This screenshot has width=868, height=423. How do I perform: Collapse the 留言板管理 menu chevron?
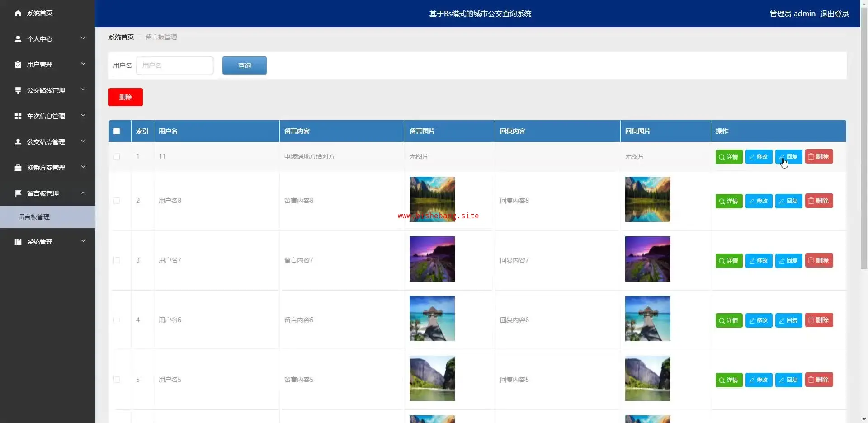coord(83,193)
